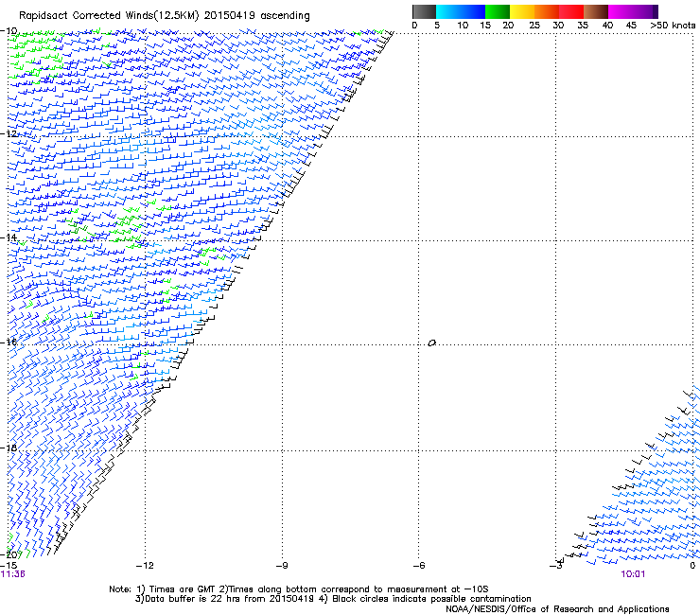Click the green 15-20 knots legend swatch

click(x=498, y=11)
